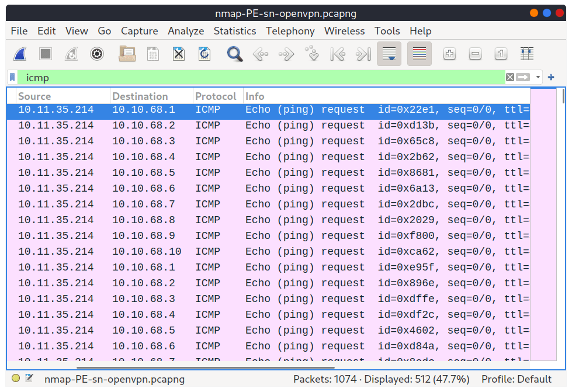
Task: Open the Analyze menu
Action: [x=186, y=31]
